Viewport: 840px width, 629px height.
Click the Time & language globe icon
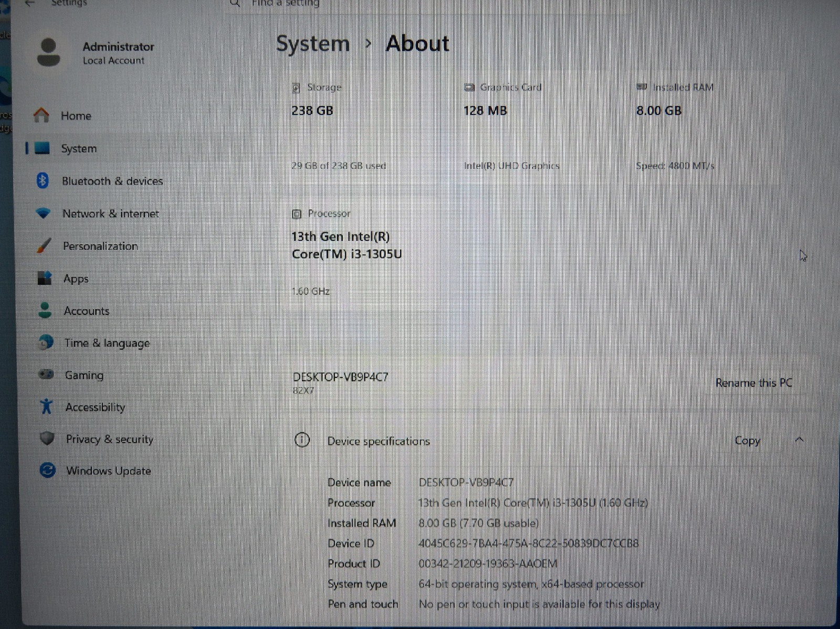pyautogui.click(x=46, y=343)
